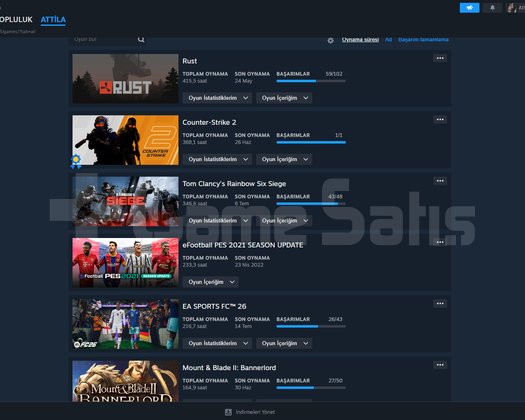The width and height of the screenshot is (525, 420).
Task: Sort games by 'Oynama süresi'
Action: (360, 40)
